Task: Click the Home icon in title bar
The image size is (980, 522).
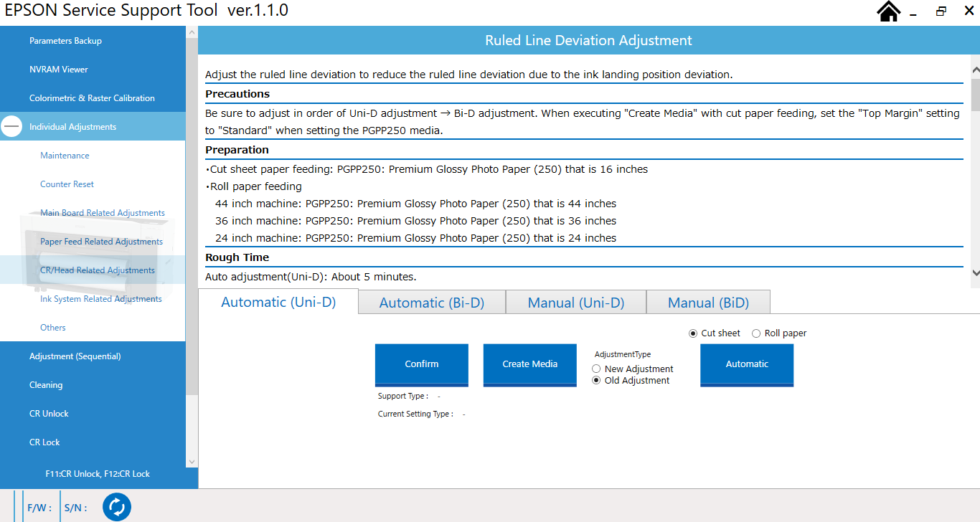Action: 889,11
